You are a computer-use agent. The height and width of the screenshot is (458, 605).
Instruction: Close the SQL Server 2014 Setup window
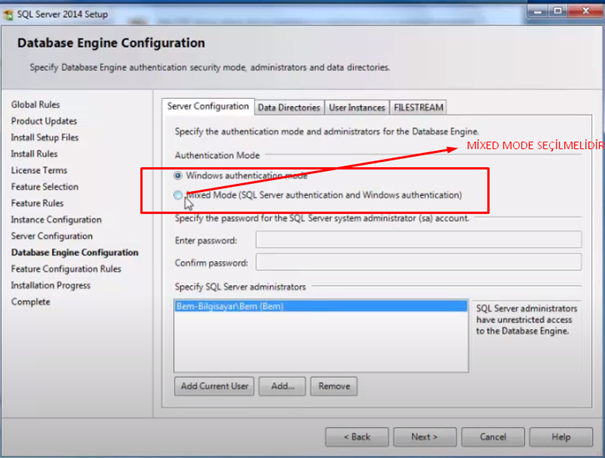tap(585, 12)
